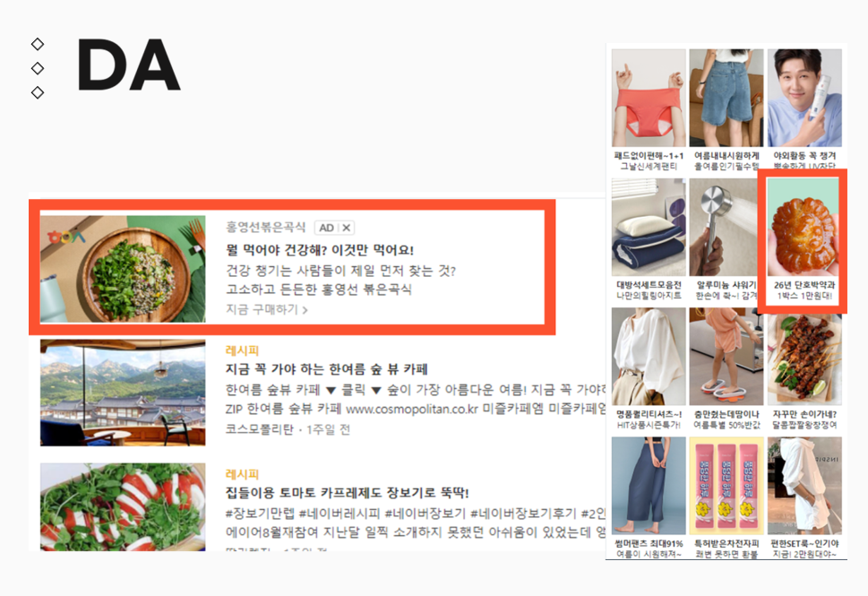868x596 pixels.
Task: Click the AD badge next to 홍영선볶은곡식
Action: click(x=327, y=228)
